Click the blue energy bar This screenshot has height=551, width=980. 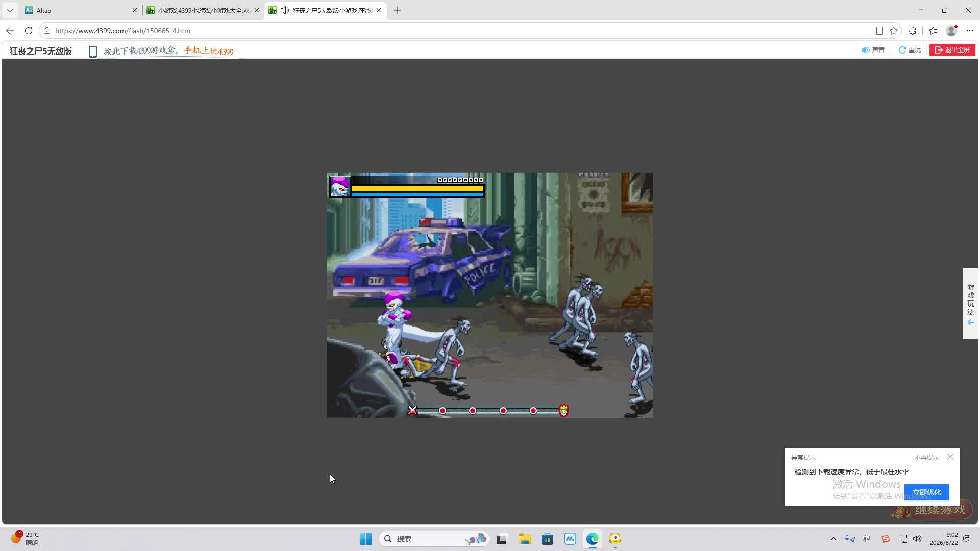418,194
